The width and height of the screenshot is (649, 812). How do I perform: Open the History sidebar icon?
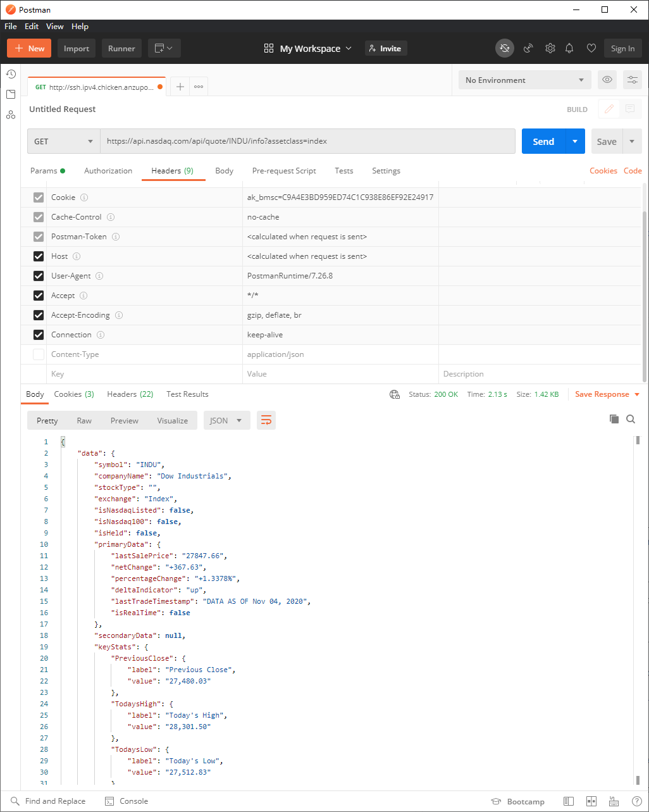[x=11, y=74]
